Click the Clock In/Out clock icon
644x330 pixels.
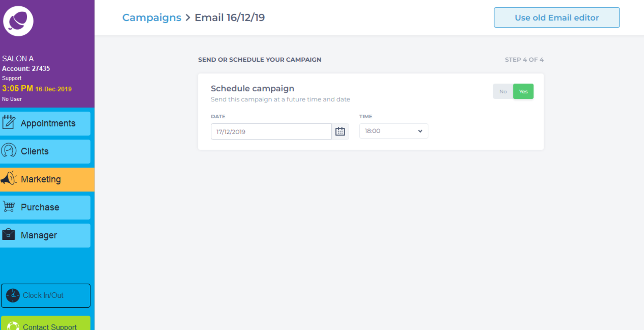click(x=13, y=295)
